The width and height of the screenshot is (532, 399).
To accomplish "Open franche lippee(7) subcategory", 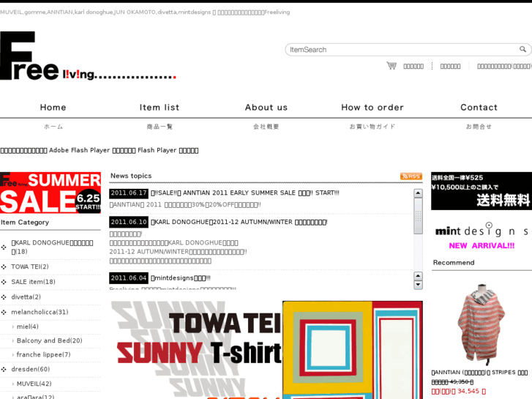I will pyautogui.click(x=43, y=354).
